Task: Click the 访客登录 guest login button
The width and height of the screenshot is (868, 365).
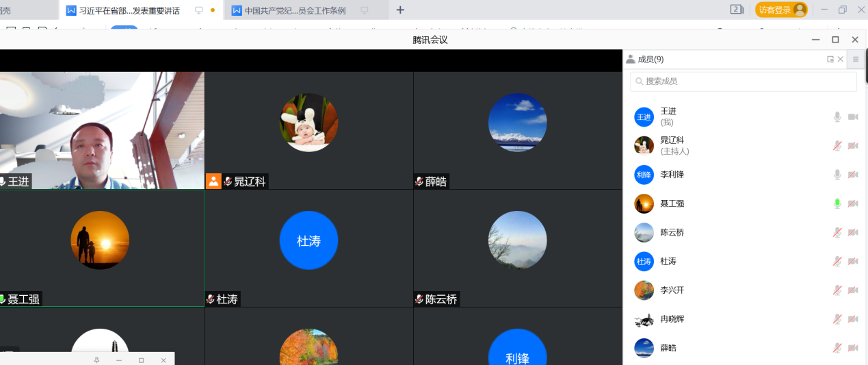Action: pyautogui.click(x=781, y=10)
